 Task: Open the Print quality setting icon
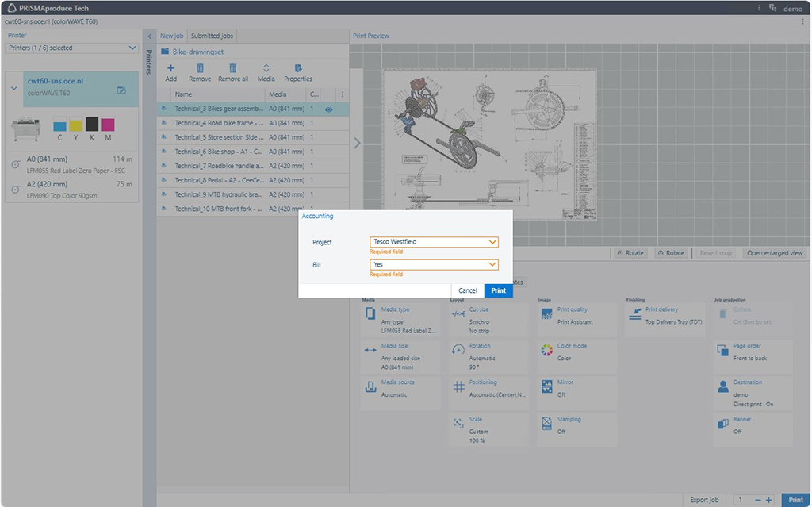click(x=546, y=314)
